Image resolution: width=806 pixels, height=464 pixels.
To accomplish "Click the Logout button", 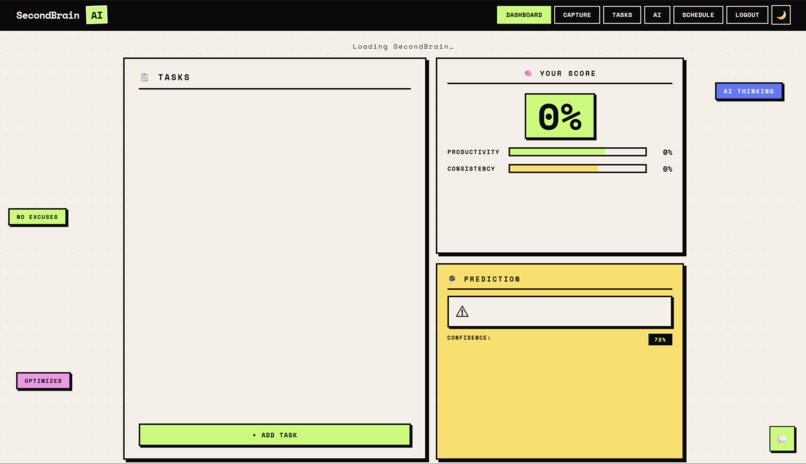I will [x=747, y=15].
